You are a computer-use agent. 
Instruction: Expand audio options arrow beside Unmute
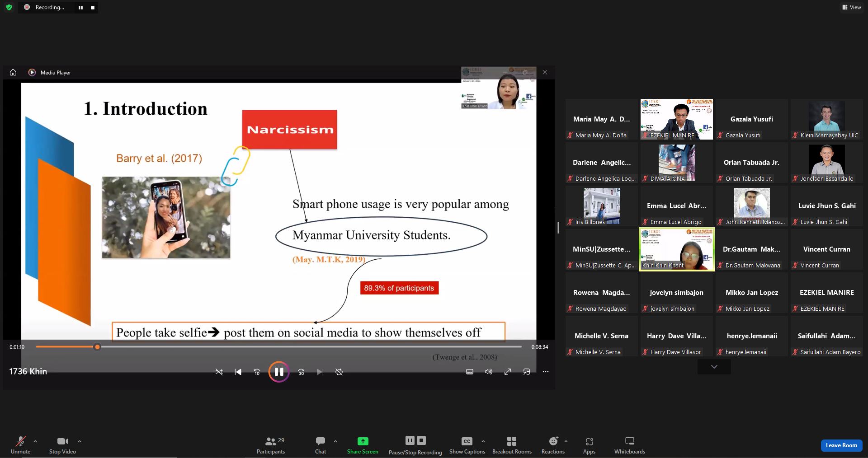tap(35, 441)
